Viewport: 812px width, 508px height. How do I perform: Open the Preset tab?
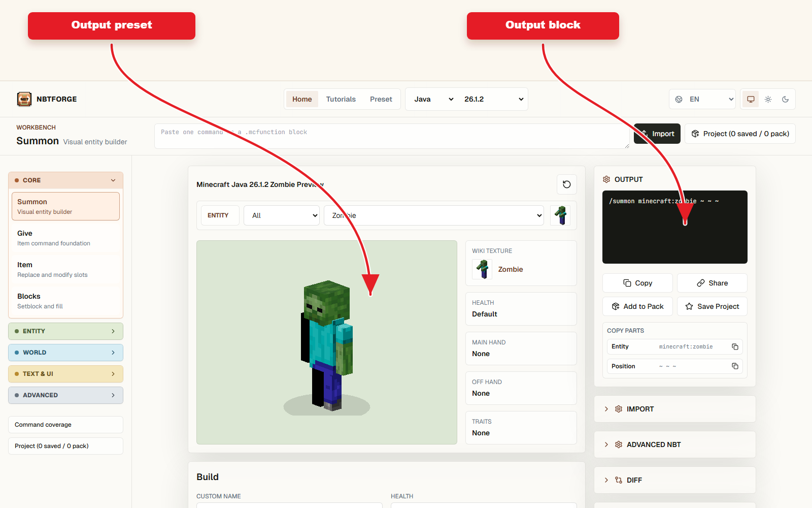pyautogui.click(x=381, y=99)
